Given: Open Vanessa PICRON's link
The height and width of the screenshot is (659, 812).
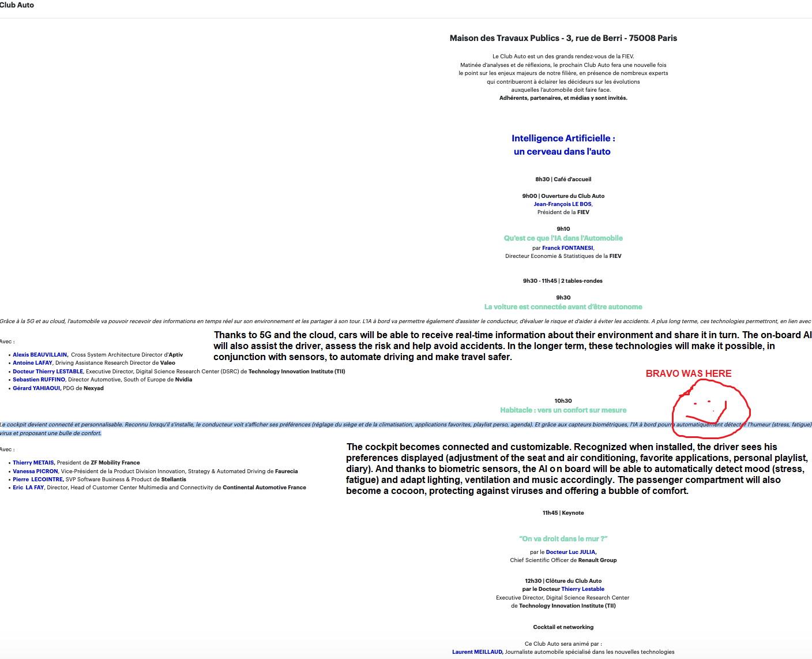Looking at the screenshot, I should point(35,471).
